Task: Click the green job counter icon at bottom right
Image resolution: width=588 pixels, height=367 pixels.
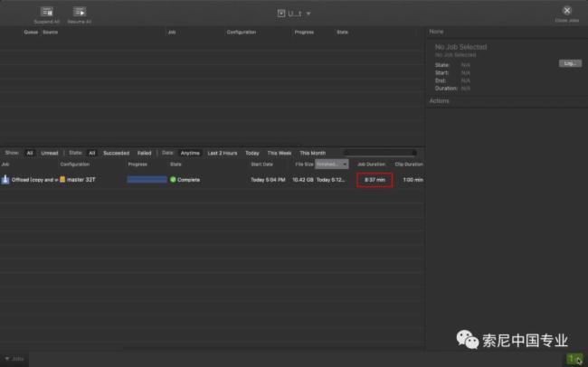Action: pos(575,359)
